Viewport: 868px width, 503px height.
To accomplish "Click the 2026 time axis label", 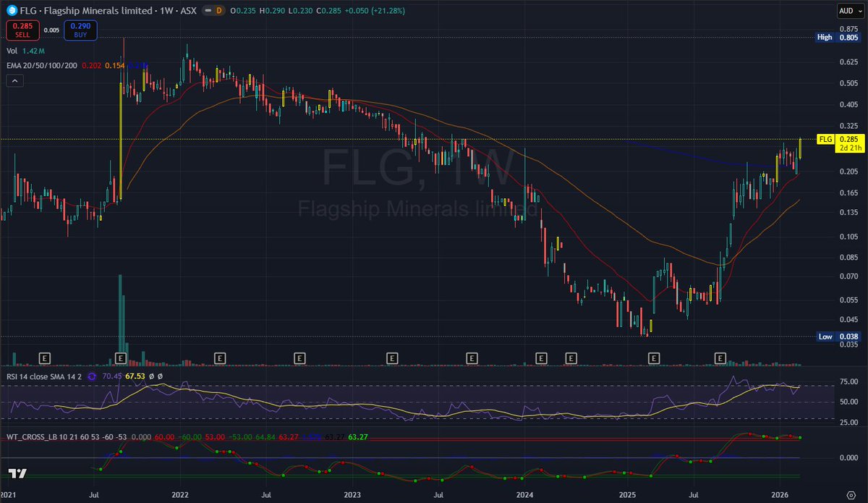I will click(780, 494).
